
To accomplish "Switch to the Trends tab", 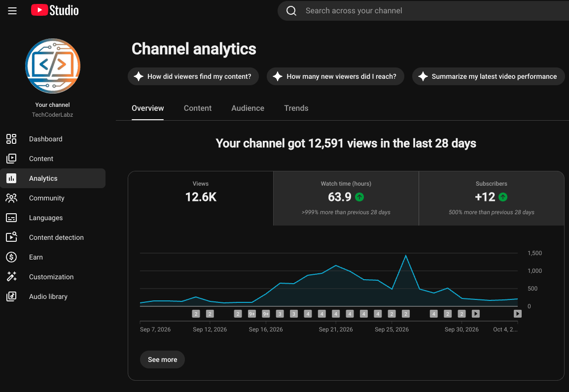I will tap(296, 108).
